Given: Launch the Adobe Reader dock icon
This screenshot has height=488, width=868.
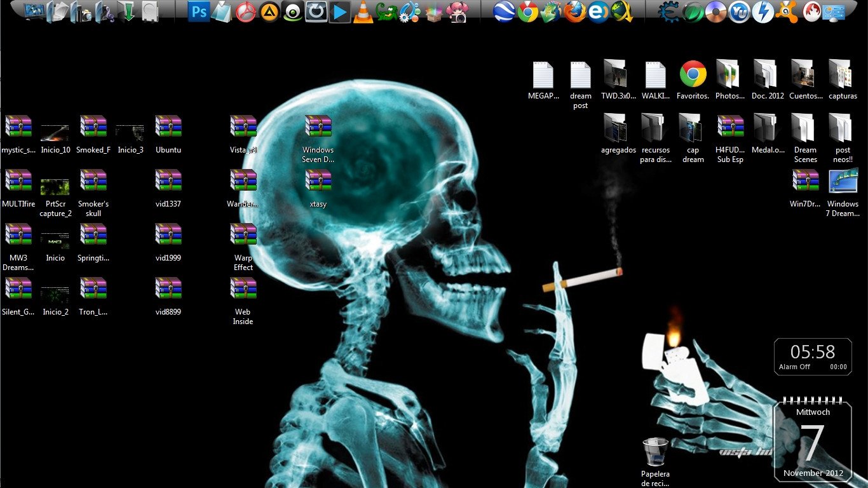Looking at the screenshot, I should (x=245, y=11).
